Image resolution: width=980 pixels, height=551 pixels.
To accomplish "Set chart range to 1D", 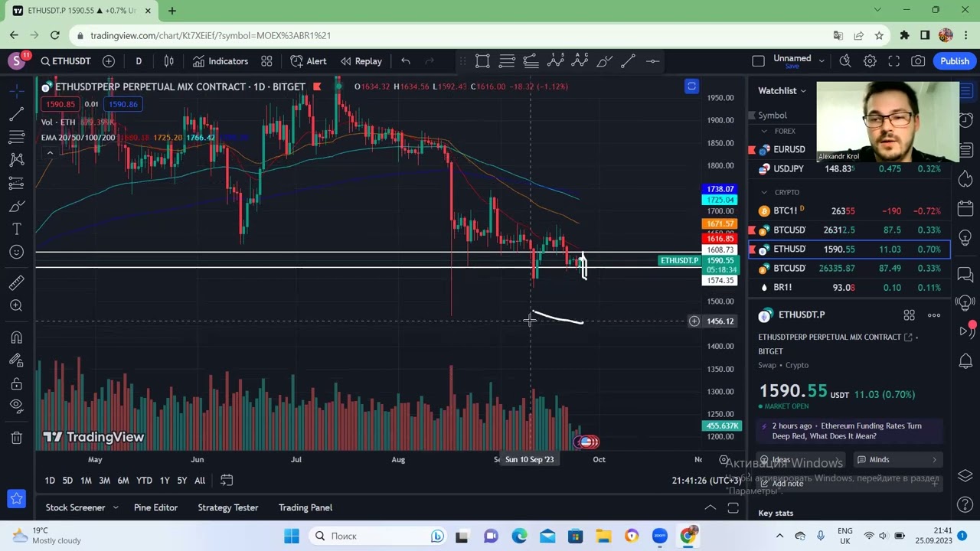I will [x=50, y=481].
